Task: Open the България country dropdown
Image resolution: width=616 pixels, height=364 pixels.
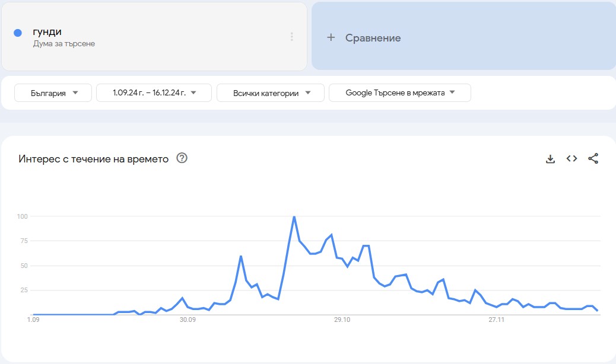Action: coord(52,92)
